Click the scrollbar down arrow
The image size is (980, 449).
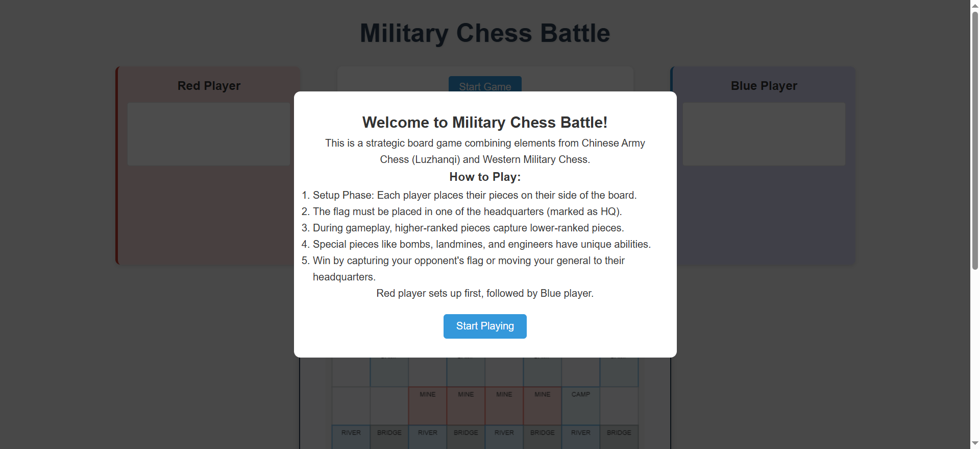pyautogui.click(x=975, y=444)
